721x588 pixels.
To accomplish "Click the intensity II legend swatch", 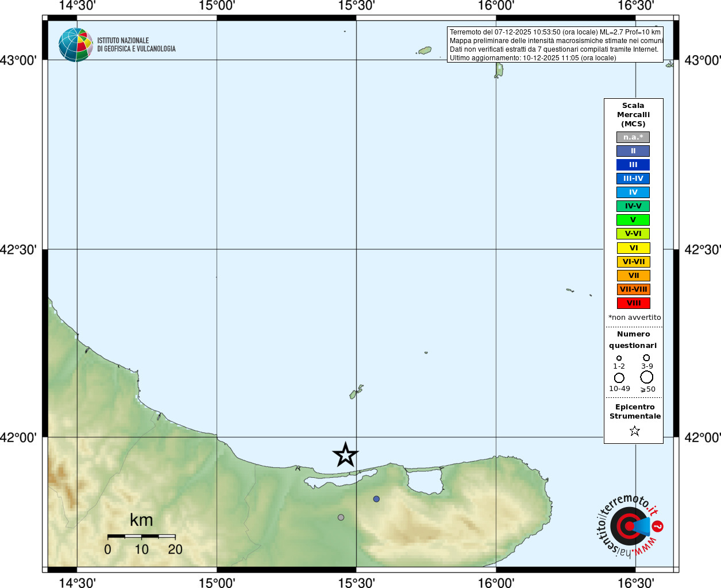I will (x=633, y=151).
